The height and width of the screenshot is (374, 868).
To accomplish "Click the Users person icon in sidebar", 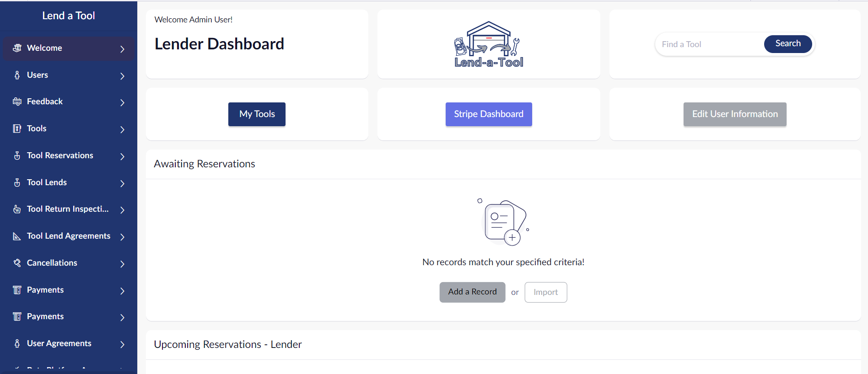I will [17, 75].
